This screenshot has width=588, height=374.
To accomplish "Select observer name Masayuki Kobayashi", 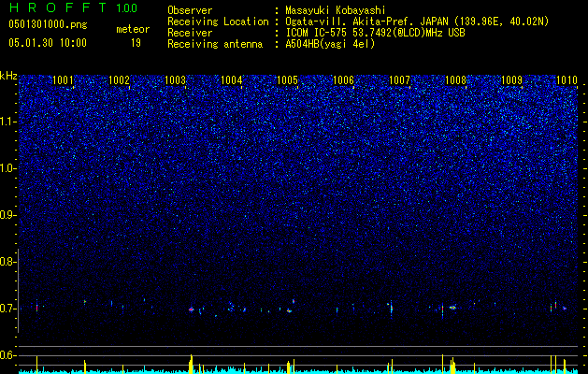I will point(336,10).
